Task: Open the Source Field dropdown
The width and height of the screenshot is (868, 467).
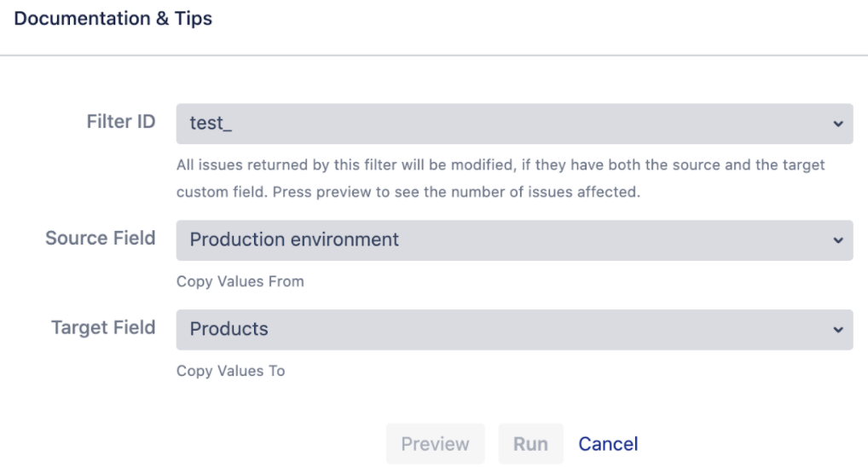Action: (514, 240)
